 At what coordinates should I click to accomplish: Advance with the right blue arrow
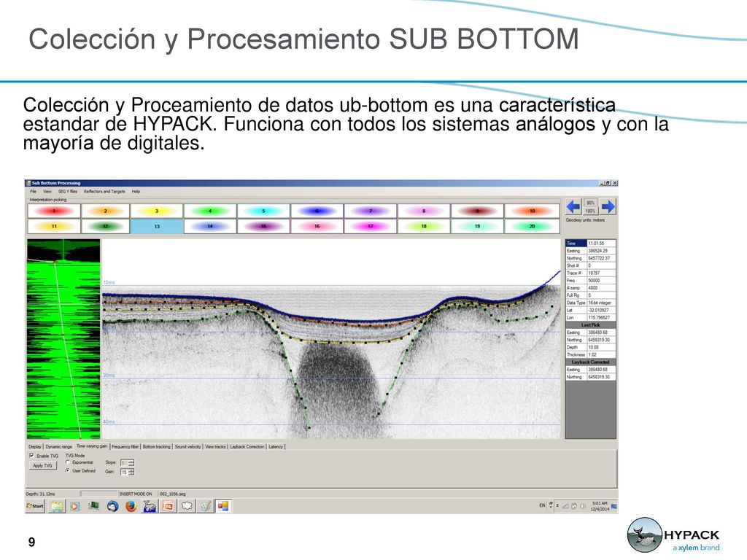608,206
